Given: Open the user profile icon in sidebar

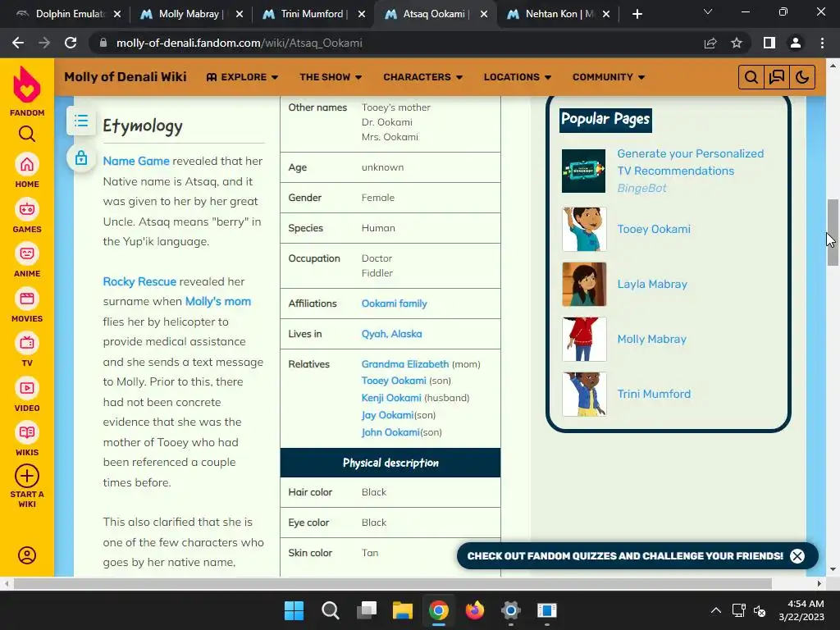Looking at the screenshot, I should point(27,555).
